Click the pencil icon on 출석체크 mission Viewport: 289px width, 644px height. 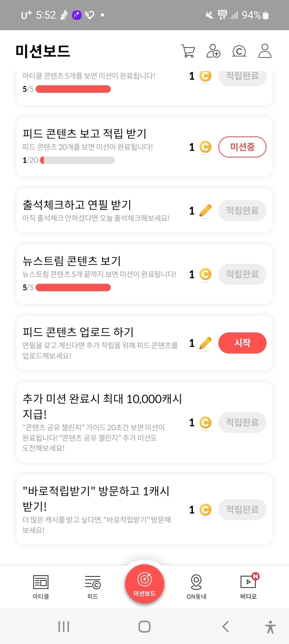pos(205,210)
